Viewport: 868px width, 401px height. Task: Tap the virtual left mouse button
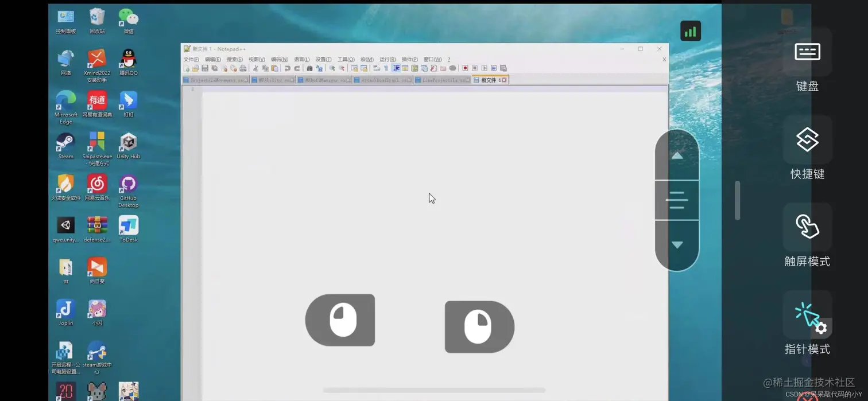click(x=340, y=320)
